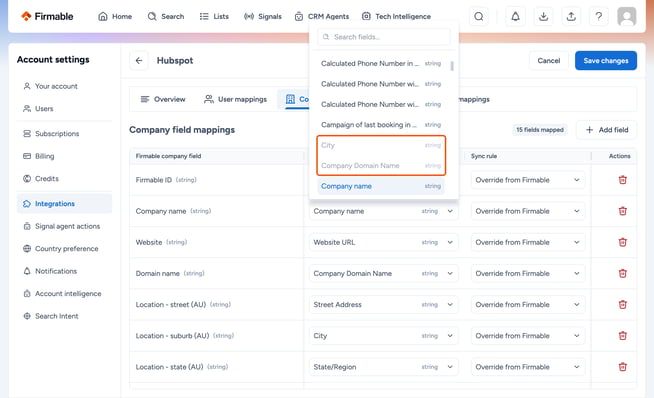Delete the Location - street (AU) mapping
The height and width of the screenshot is (398, 654).
coord(623,305)
